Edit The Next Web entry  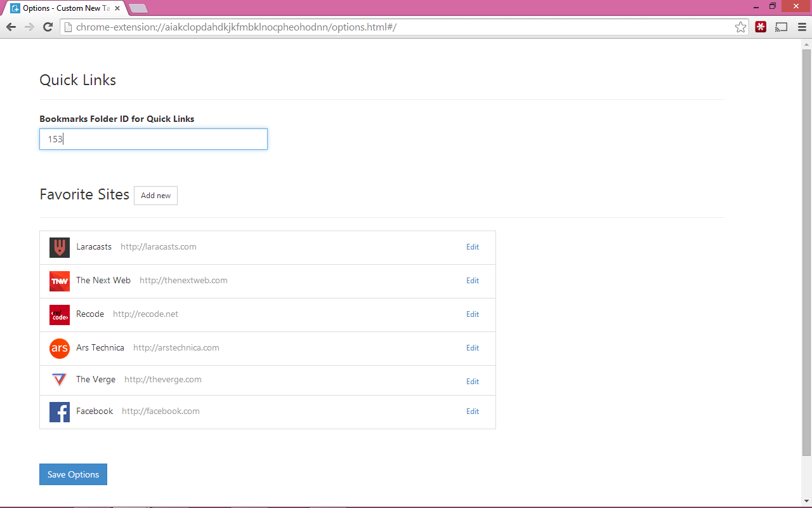click(x=473, y=281)
